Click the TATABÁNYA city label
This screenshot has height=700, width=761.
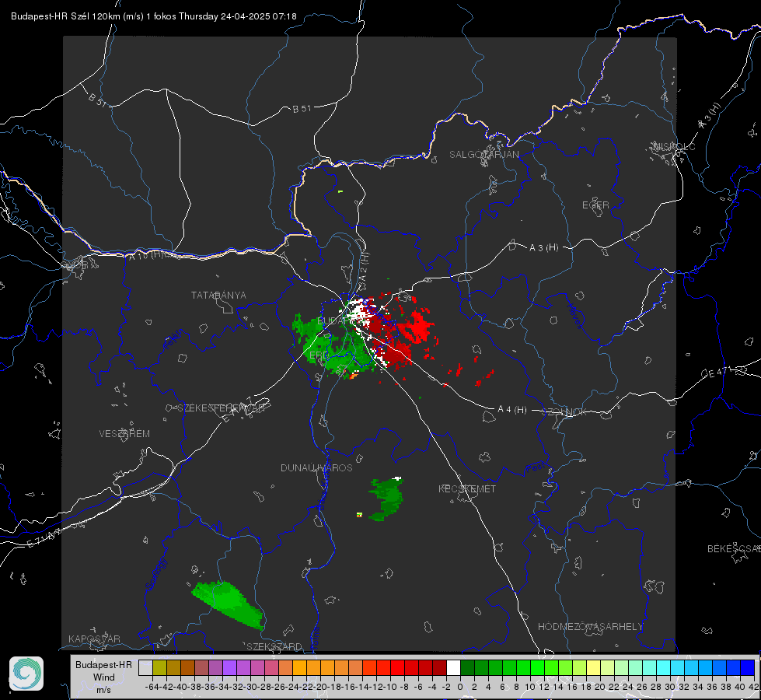218,295
